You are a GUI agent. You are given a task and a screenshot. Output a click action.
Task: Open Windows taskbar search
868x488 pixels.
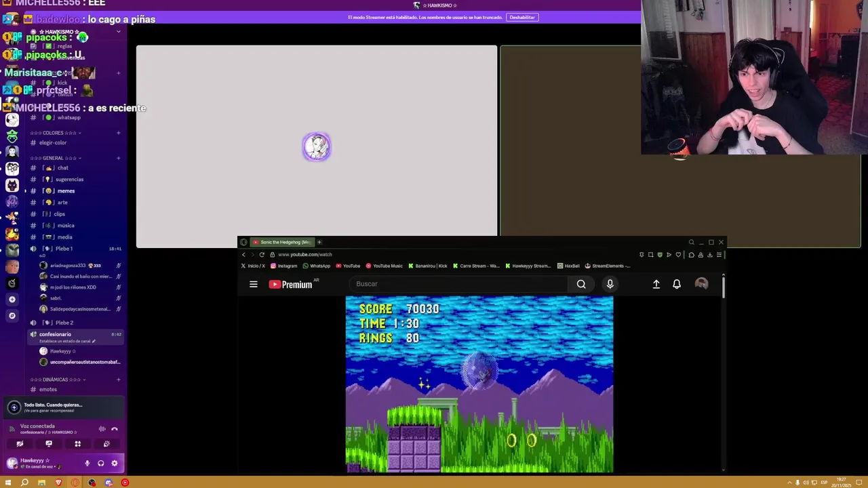pos(24,483)
